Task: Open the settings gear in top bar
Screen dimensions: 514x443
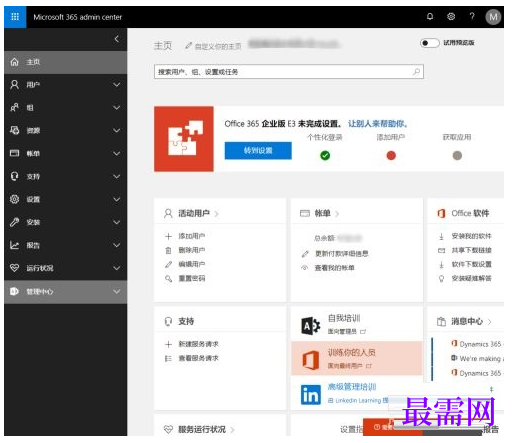Action: [x=451, y=17]
